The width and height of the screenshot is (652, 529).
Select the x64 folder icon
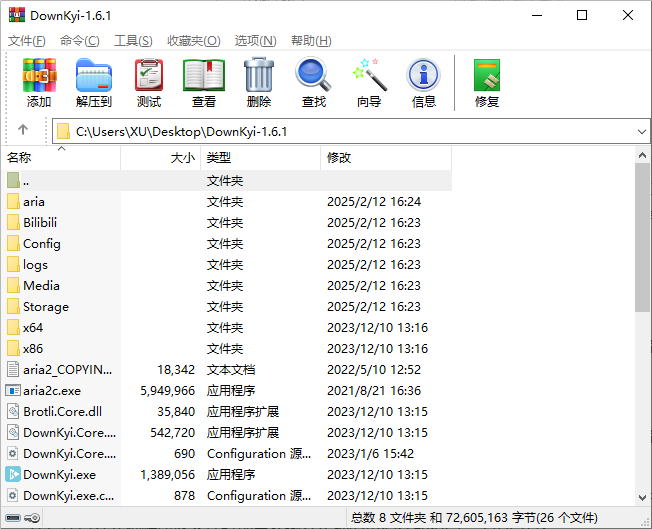(13, 328)
